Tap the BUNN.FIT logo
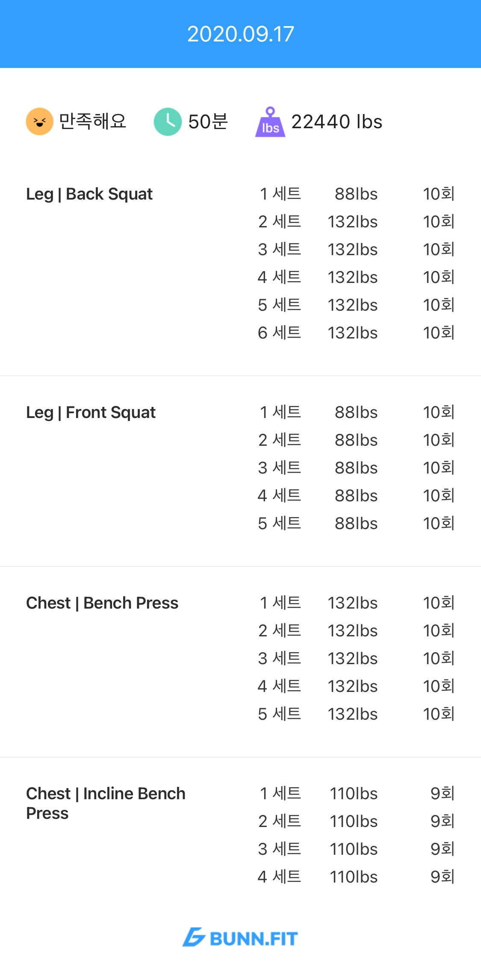Screen dimensions: 481x980 click(x=240, y=938)
